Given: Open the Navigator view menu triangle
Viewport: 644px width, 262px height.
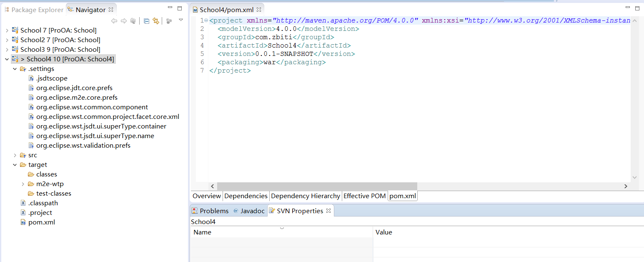Looking at the screenshot, I should [x=181, y=20].
